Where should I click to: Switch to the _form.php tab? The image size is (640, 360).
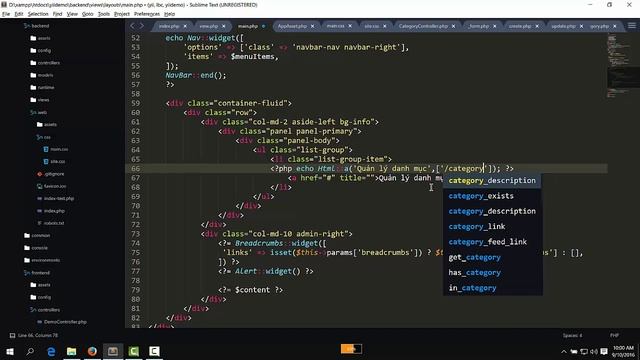[479, 26]
